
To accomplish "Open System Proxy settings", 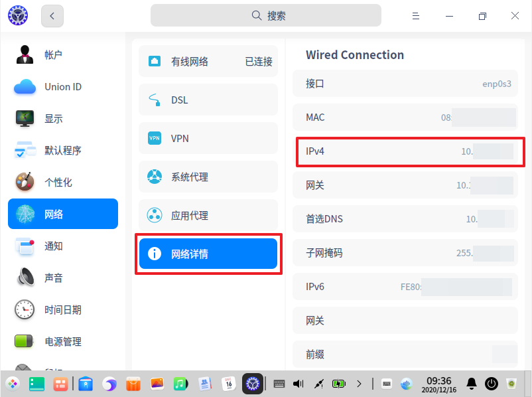I will click(208, 177).
